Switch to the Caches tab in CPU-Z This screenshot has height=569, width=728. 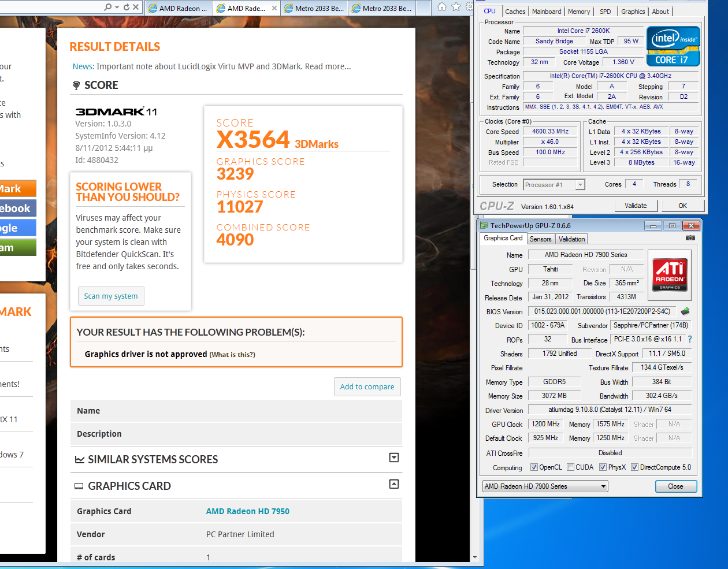point(515,12)
